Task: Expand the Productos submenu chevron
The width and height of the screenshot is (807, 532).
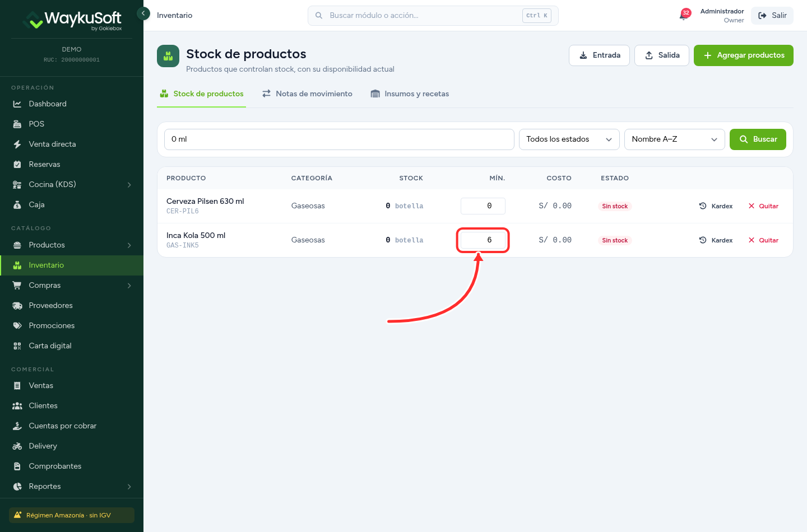Action: point(129,245)
